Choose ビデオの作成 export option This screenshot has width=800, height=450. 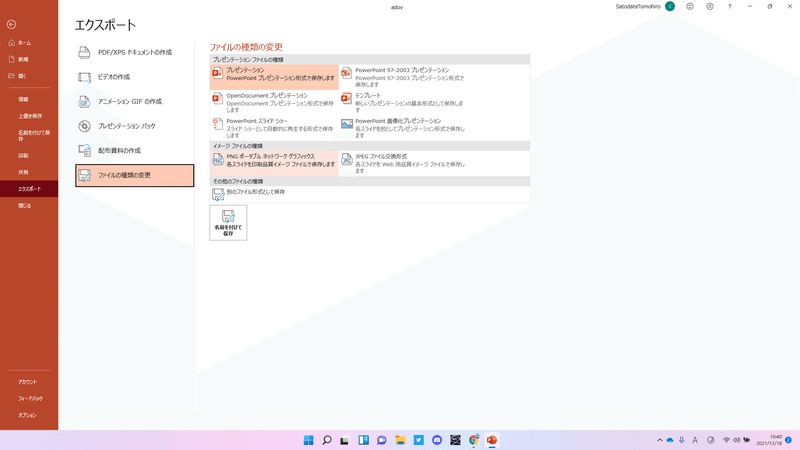[135, 77]
